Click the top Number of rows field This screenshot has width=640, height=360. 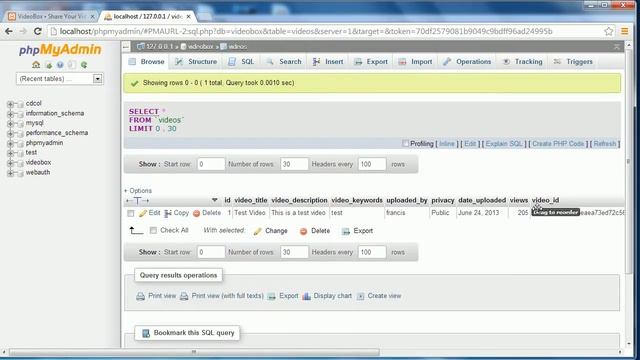(294, 164)
